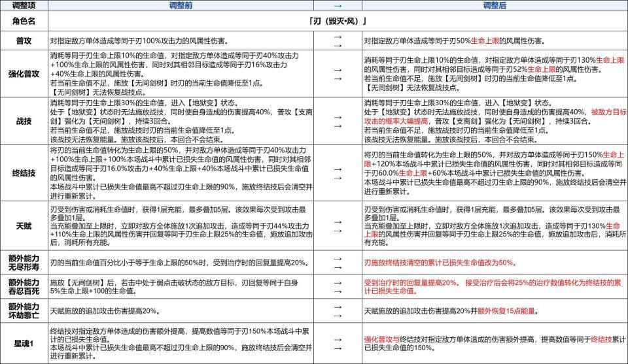Viewport: 628px width, 364px height.
Task: Click the red text about 累计已损失生命值改为50%
Action: coord(440,263)
